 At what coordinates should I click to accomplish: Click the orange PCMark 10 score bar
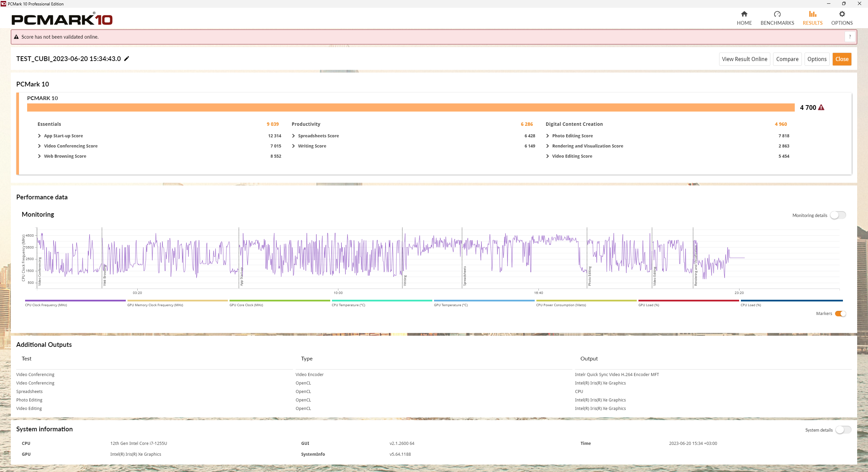(411, 107)
